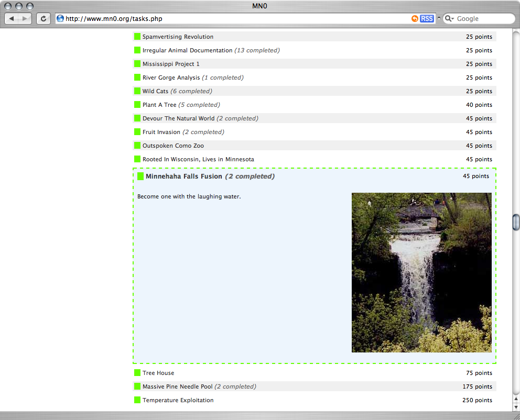Reload the page with the refresh button
520x420 pixels.
(43, 19)
